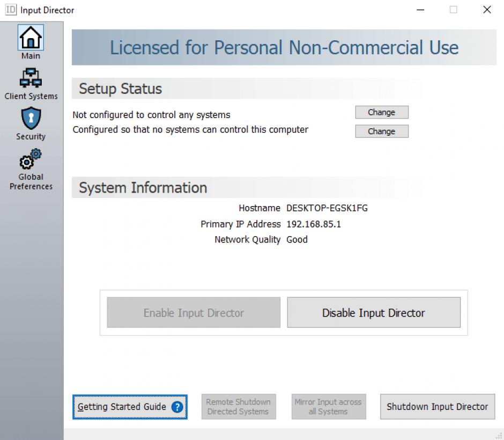Click the Input Director title bar logo
The height and width of the screenshot is (440, 504).
[x=11, y=10]
